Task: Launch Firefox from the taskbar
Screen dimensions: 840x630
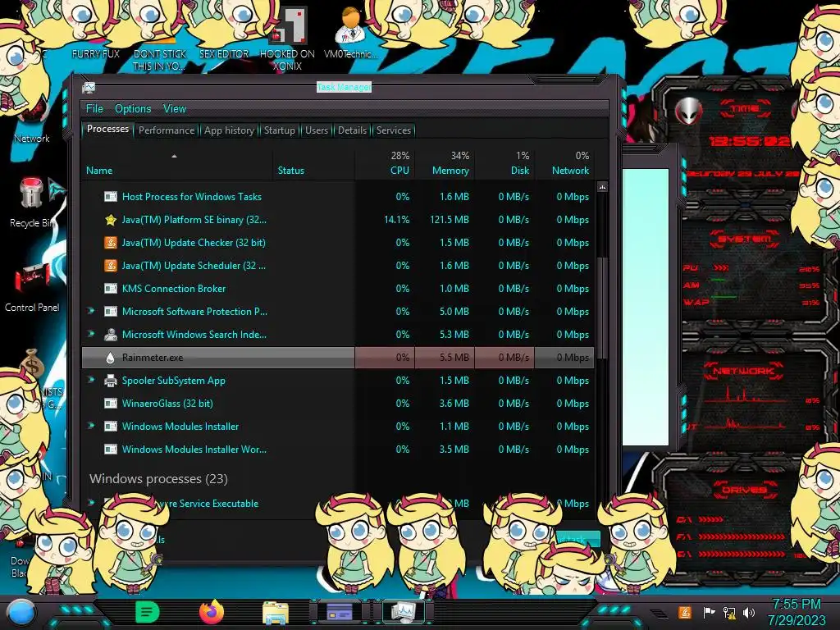Action: [x=212, y=612]
